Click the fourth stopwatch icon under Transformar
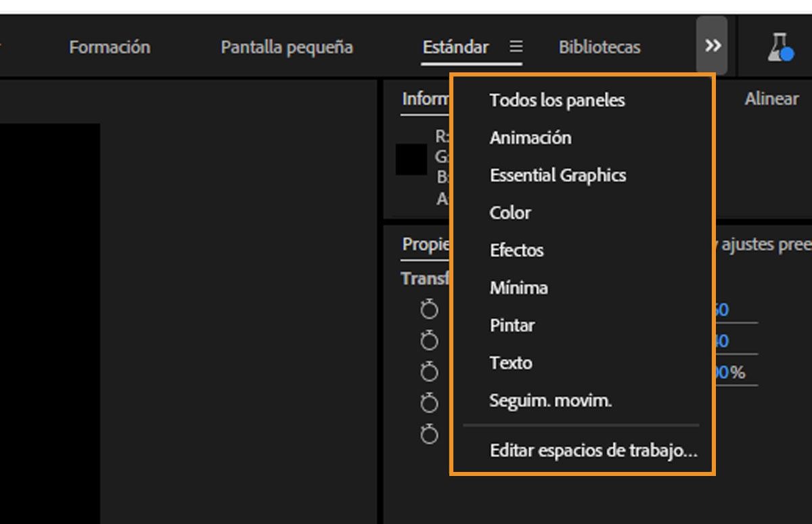Image resolution: width=812 pixels, height=524 pixels. [429, 402]
